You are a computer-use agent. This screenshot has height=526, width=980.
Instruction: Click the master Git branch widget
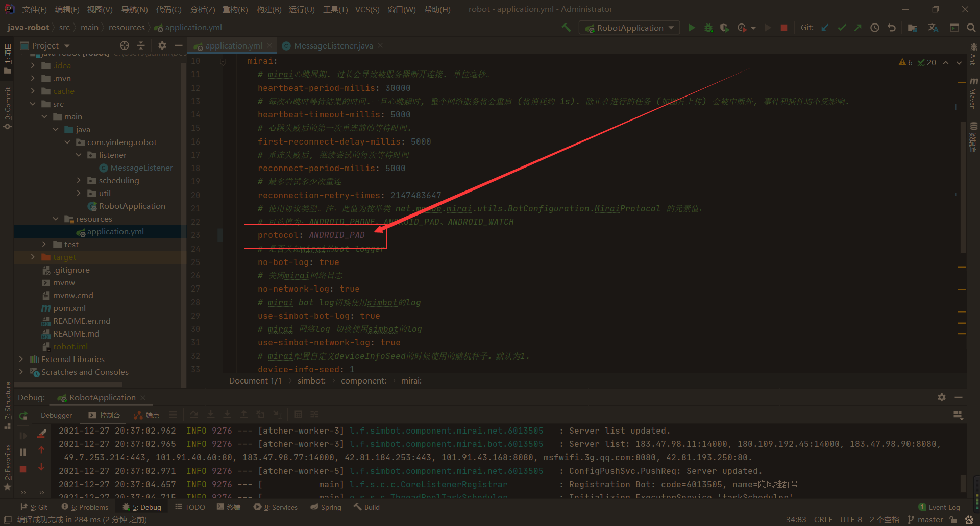click(925, 519)
